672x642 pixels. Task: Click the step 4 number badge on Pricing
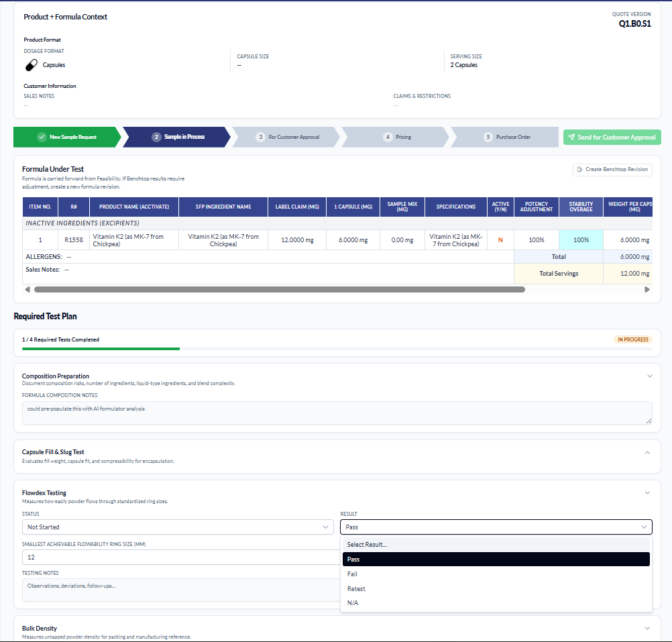[388, 137]
